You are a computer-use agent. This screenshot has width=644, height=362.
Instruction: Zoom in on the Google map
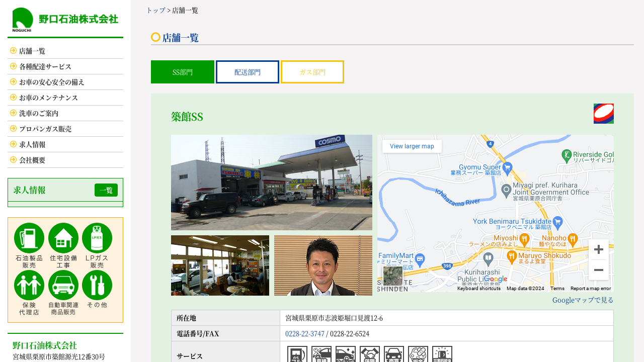point(598,249)
